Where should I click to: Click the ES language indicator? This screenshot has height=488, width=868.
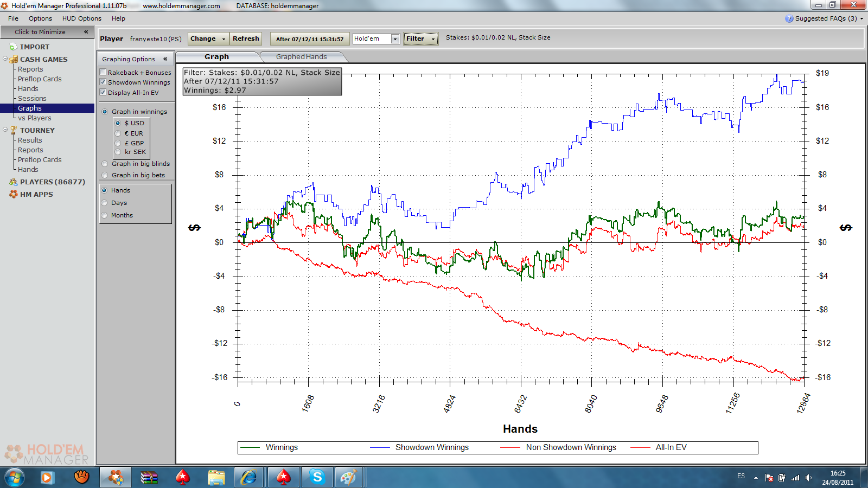tap(741, 476)
